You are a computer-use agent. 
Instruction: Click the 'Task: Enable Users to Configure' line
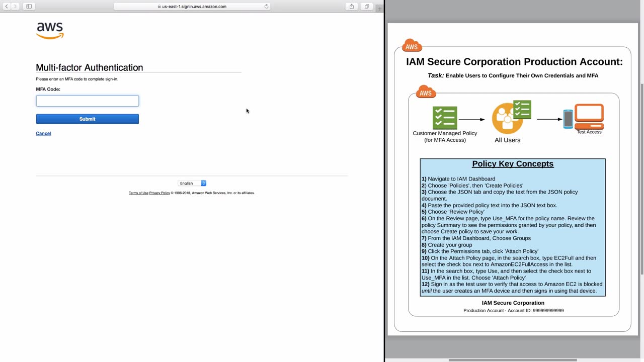tap(513, 75)
